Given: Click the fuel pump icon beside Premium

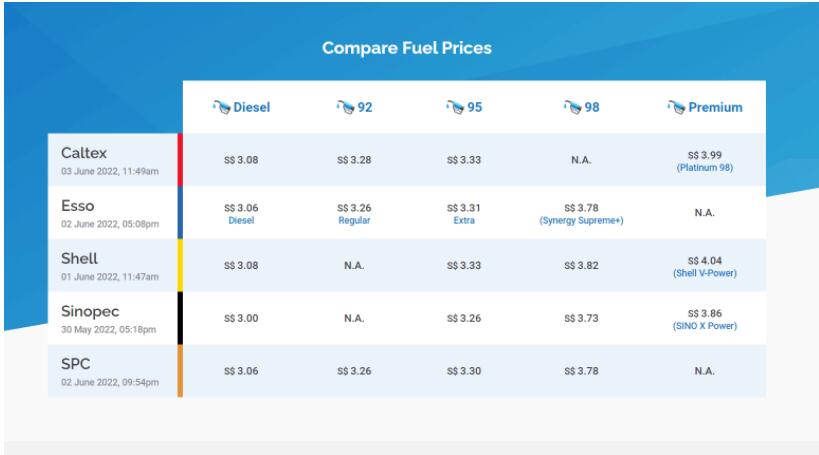Looking at the screenshot, I should pyautogui.click(x=678, y=107).
